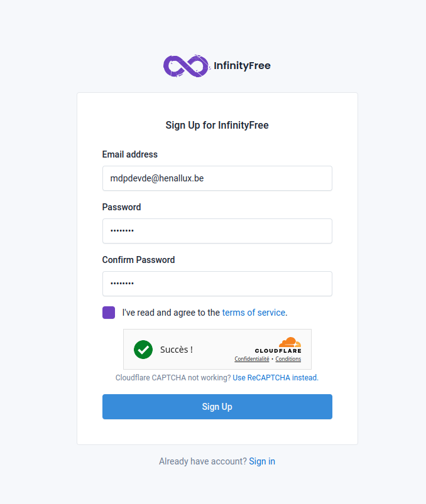426x504 pixels.
Task: Follow the Sign in link
Action: (262, 461)
